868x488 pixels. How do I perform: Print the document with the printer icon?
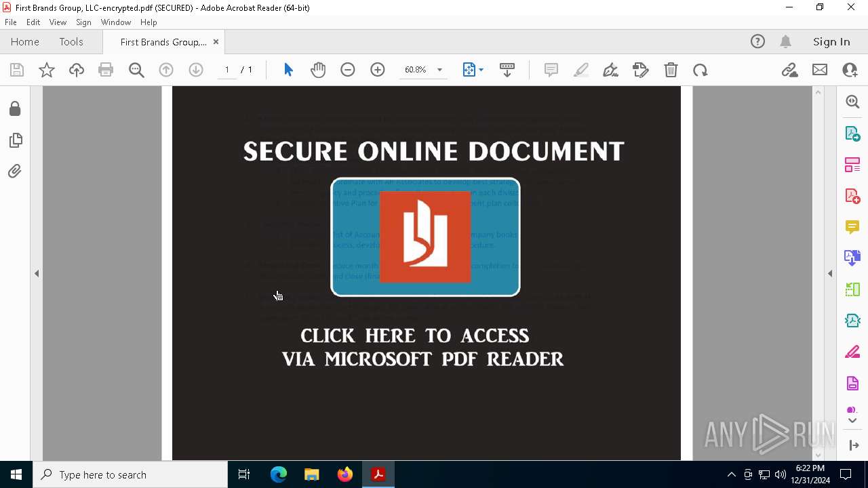106,70
